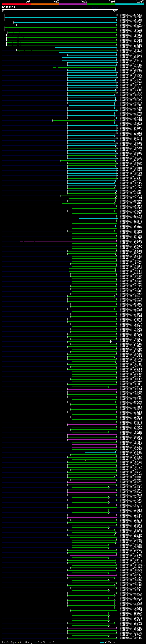146x644 pixels.
Task: Open hit UniRef100_B7FGK1
Action: click(x=131, y=15)
